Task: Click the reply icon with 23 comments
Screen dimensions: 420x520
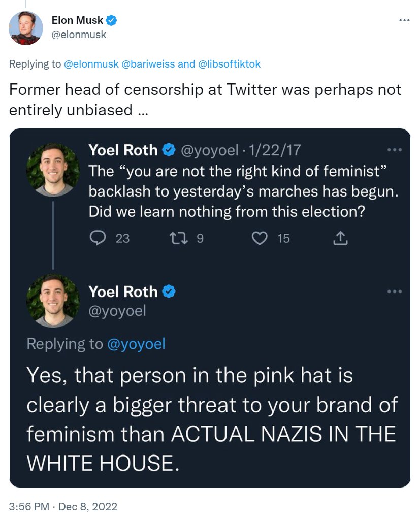Action: tap(98, 238)
